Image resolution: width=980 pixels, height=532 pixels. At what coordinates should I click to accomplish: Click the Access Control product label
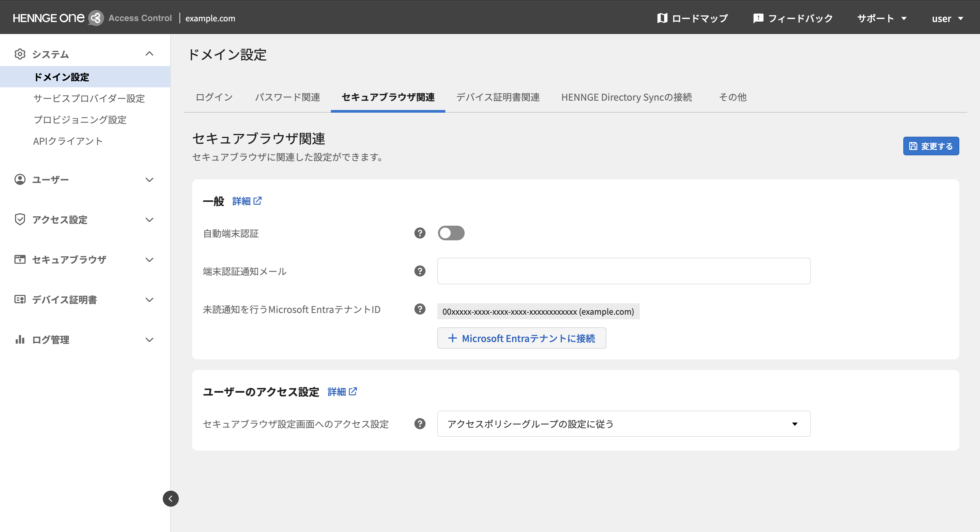click(140, 18)
